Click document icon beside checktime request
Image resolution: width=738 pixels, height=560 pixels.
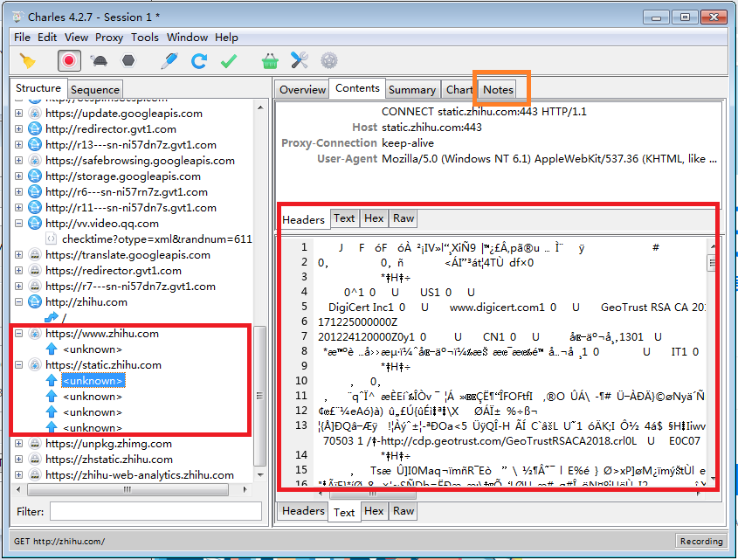51,239
